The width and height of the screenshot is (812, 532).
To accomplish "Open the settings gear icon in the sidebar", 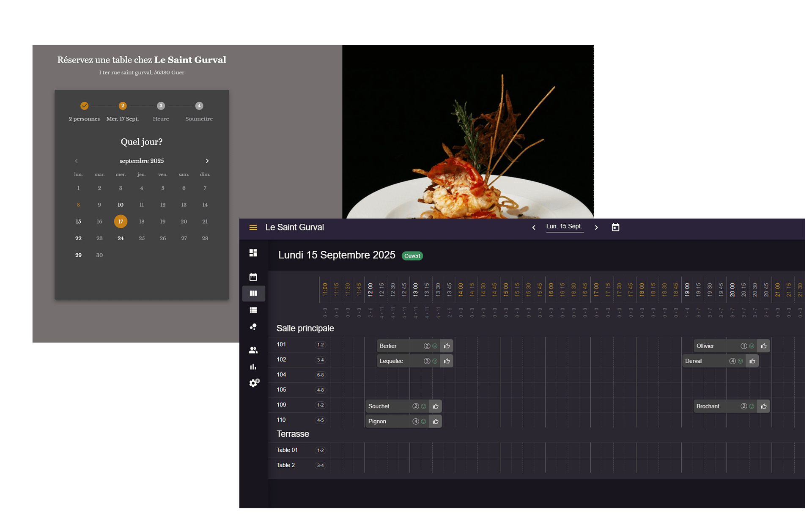I will (x=254, y=383).
